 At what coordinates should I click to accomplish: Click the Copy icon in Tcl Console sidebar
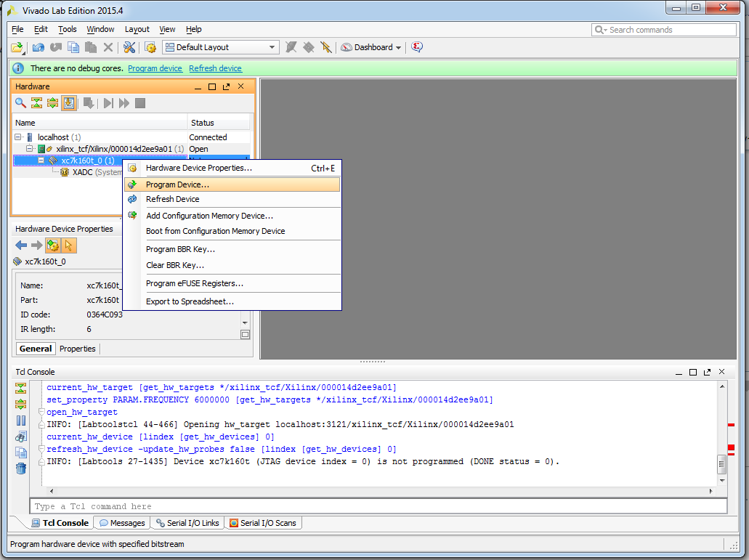tap(21, 453)
